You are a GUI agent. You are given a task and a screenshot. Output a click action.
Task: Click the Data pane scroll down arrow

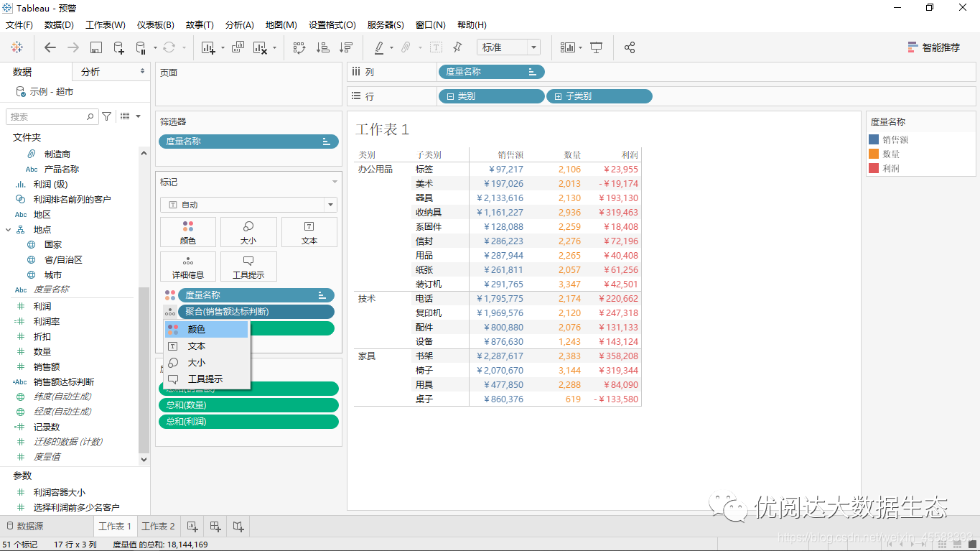click(x=144, y=459)
